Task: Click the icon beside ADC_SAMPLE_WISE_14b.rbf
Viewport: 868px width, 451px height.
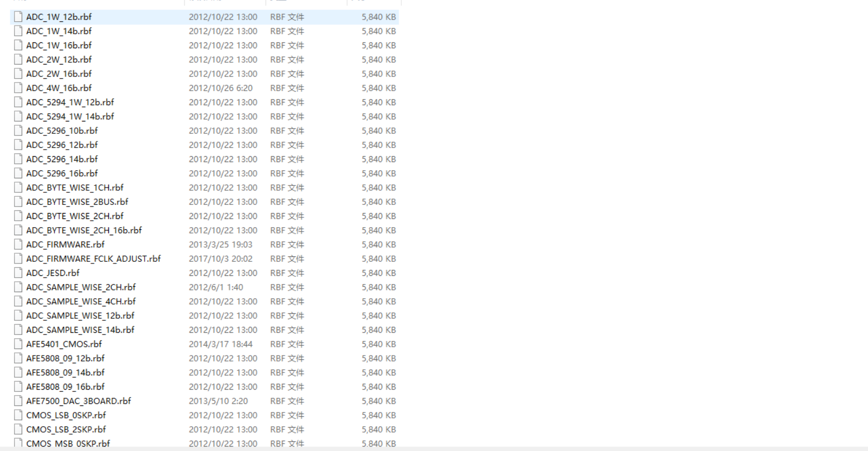Action: click(x=18, y=330)
